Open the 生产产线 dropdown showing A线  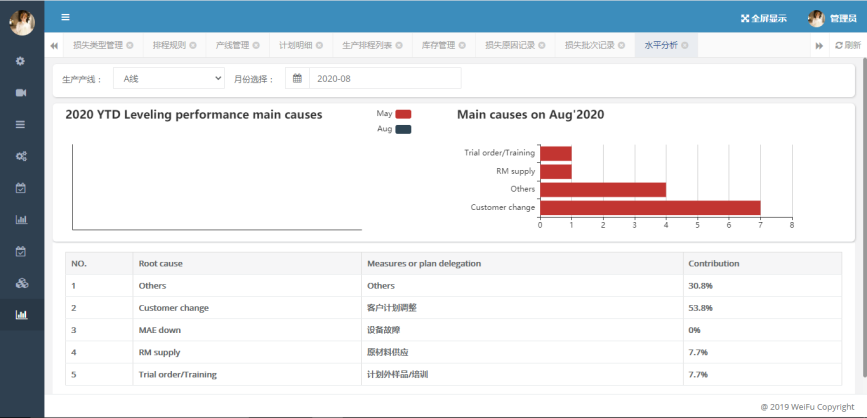click(168, 78)
